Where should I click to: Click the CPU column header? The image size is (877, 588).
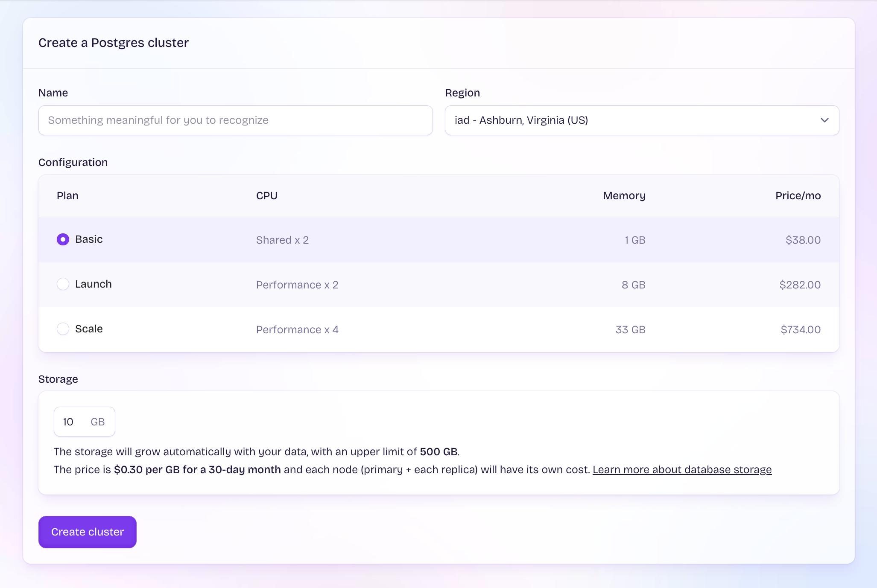coord(267,196)
